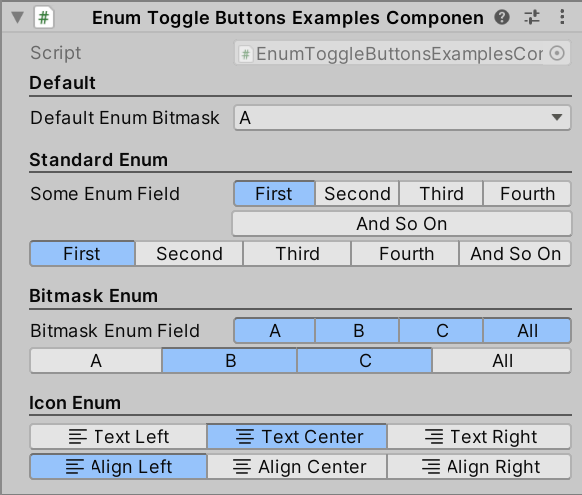Select Fourth in the Some Enum Field row

pyautogui.click(x=527, y=193)
